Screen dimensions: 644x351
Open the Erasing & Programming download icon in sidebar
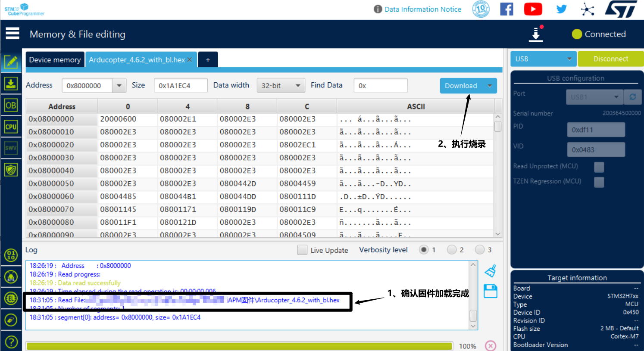point(11,84)
